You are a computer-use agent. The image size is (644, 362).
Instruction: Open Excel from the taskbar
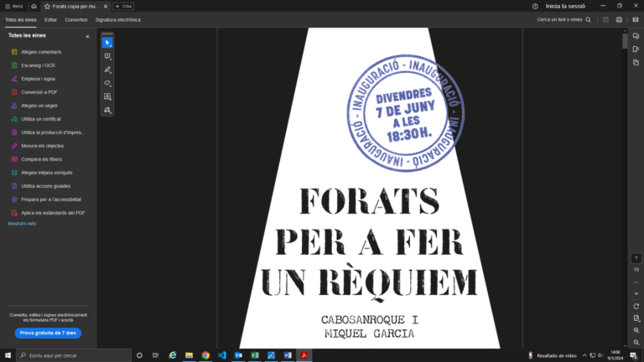coord(255,355)
